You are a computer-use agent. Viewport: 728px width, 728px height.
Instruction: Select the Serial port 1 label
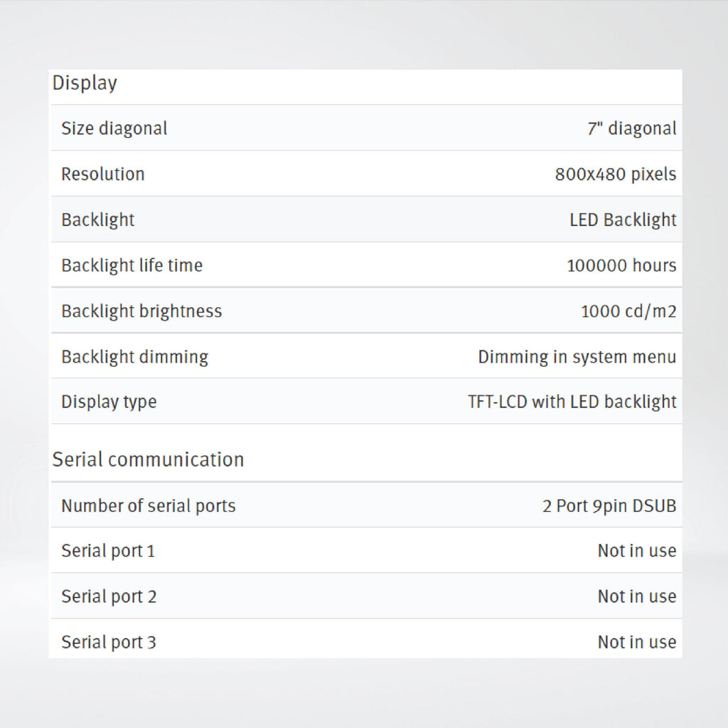(x=108, y=551)
